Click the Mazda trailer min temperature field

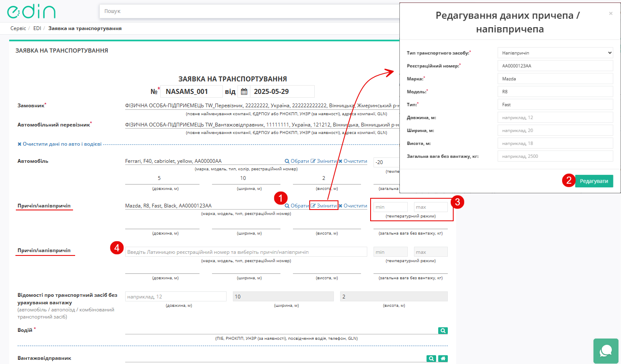(x=390, y=207)
